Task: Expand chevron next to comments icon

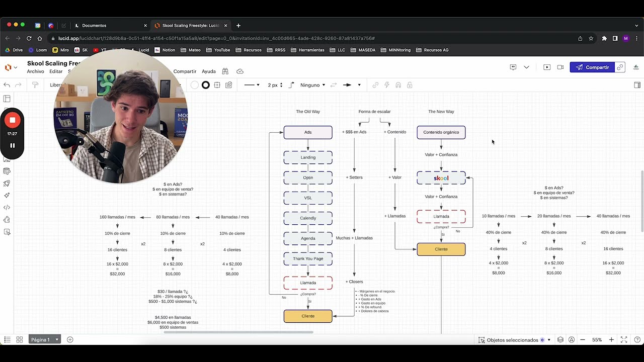Action: (x=526, y=67)
